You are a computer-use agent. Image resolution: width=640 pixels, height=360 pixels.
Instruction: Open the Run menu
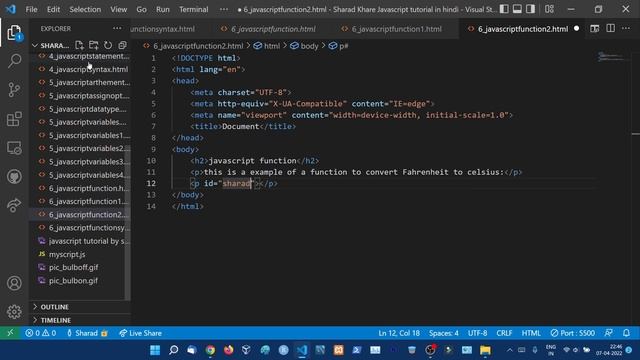[x=162, y=9]
